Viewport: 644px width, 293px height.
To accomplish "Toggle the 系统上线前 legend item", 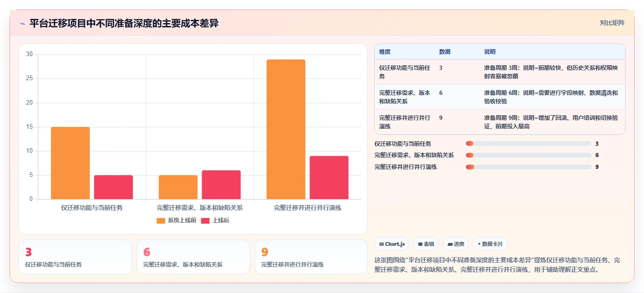I will point(176,220).
